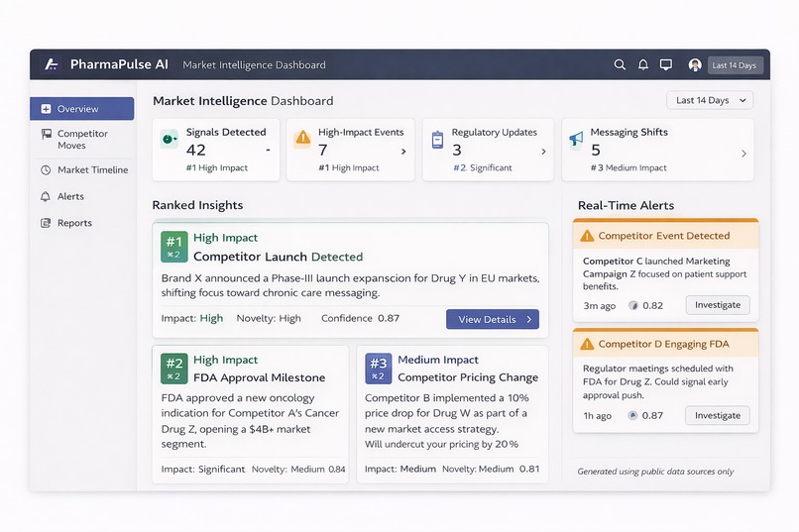Investigate the Competitor C campaign alert
799x532 pixels.
[718, 305]
